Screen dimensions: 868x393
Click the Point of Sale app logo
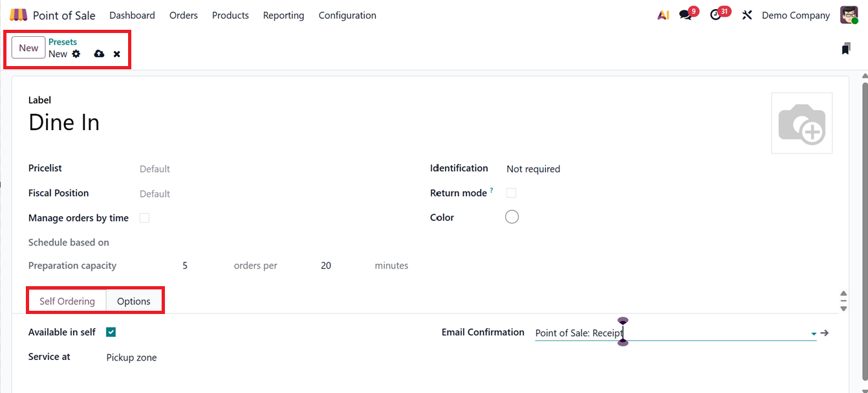pos(19,15)
